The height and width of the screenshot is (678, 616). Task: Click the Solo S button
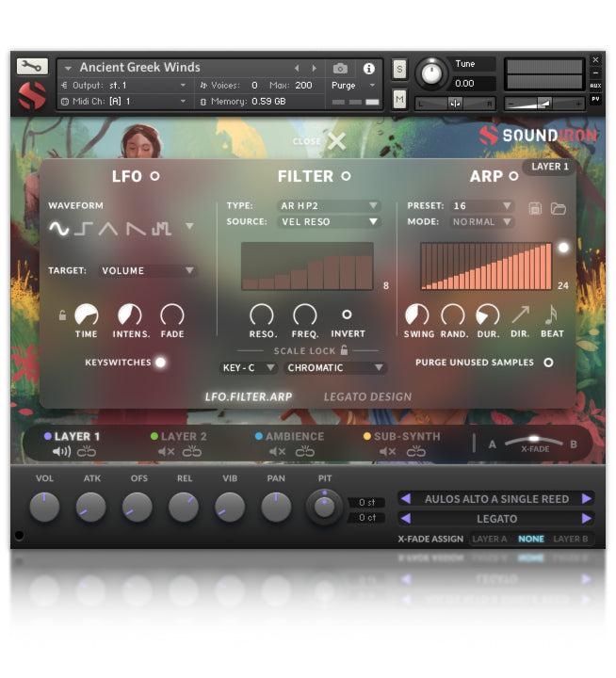[x=399, y=69]
